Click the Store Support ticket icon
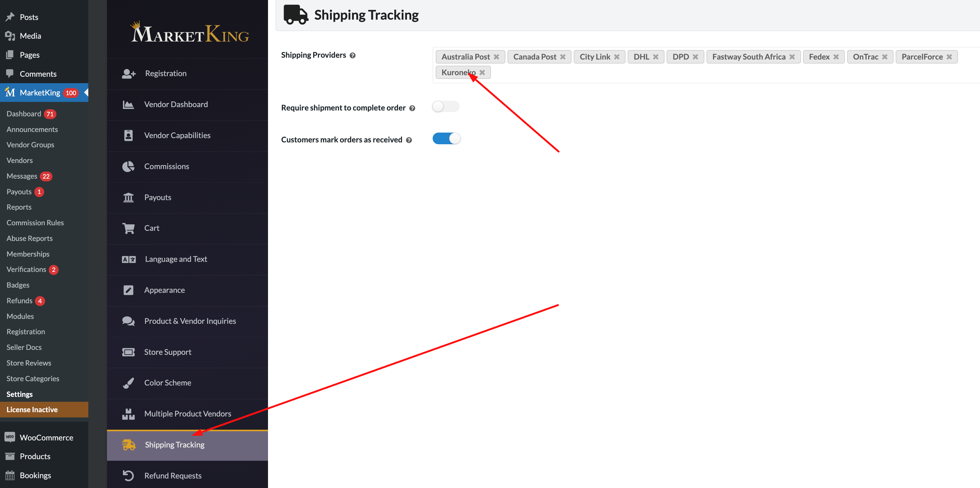Viewport: 980px width, 488px height. coord(128,352)
